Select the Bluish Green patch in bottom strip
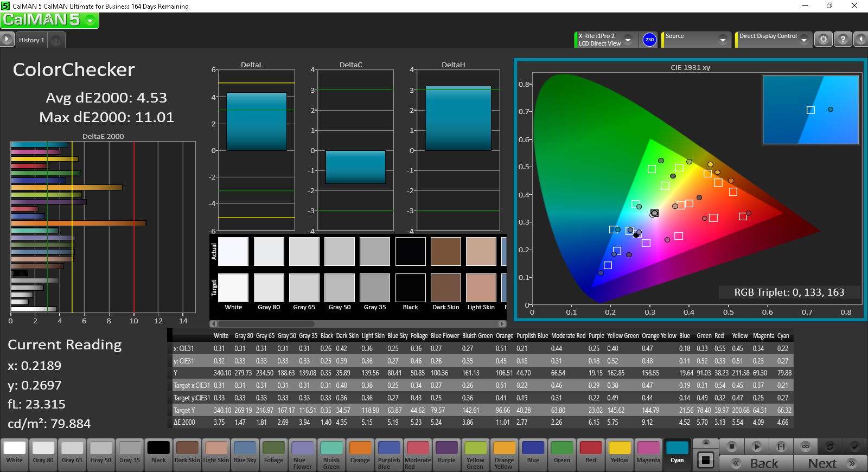This screenshot has width=868, height=472. tap(331, 454)
